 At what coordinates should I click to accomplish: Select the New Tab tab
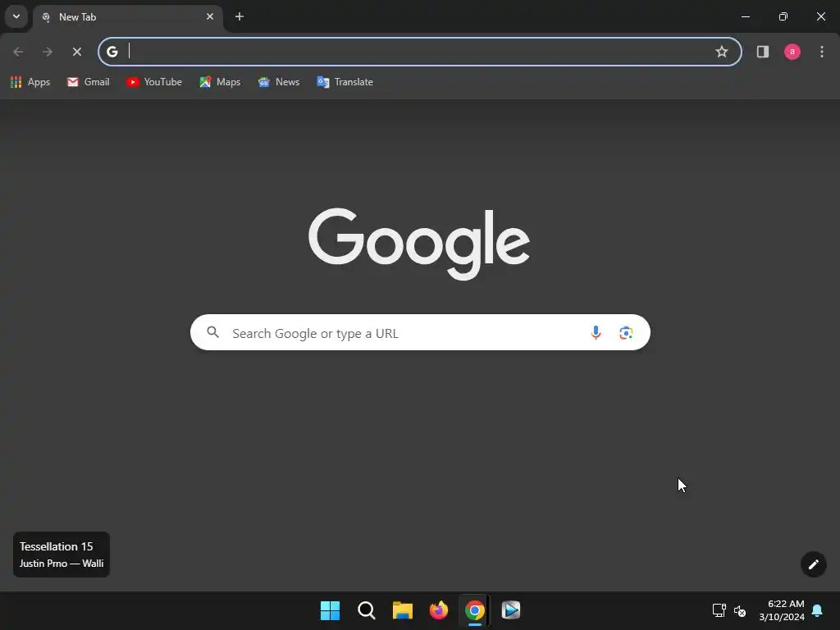click(x=127, y=17)
